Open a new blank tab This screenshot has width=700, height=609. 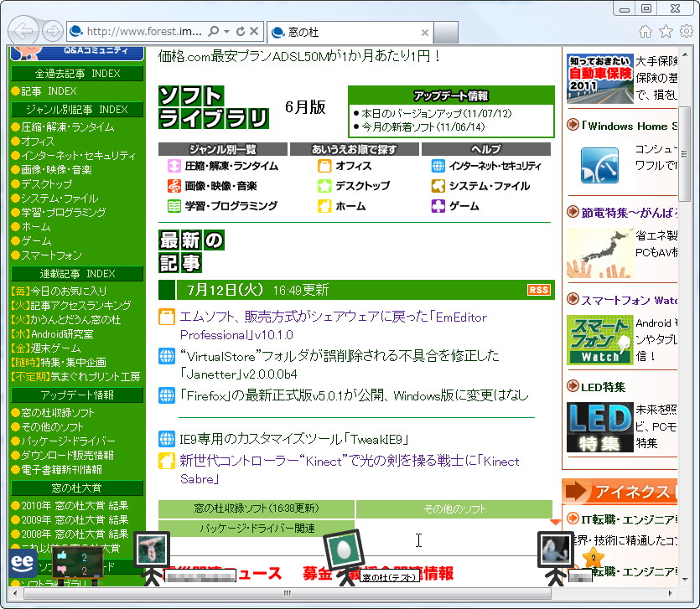point(446,32)
